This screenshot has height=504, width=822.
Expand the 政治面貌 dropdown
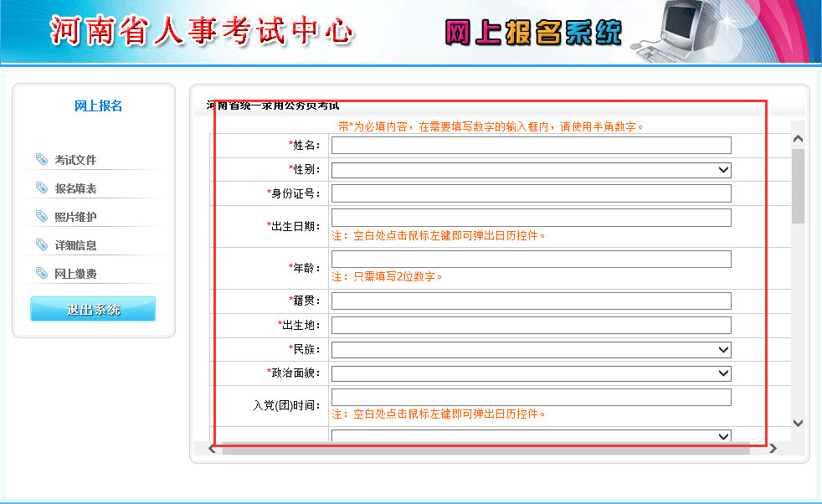(x=531, y=373)
